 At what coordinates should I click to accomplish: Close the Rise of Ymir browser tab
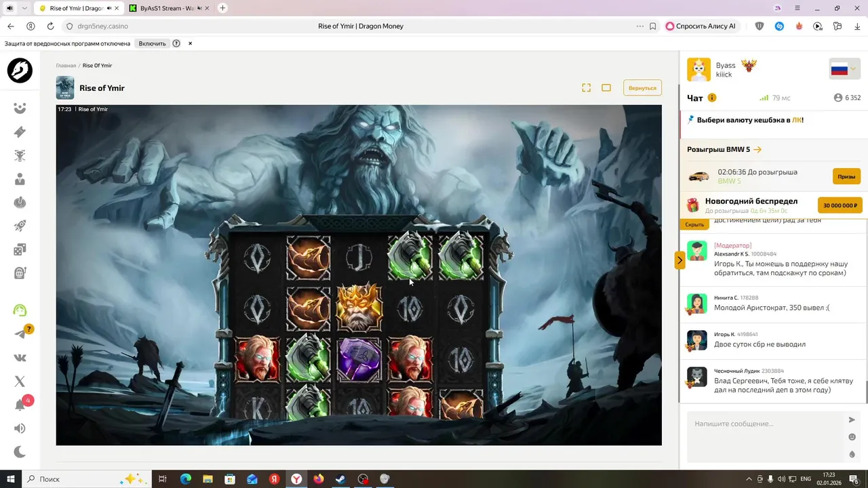[x=117, y=8]
